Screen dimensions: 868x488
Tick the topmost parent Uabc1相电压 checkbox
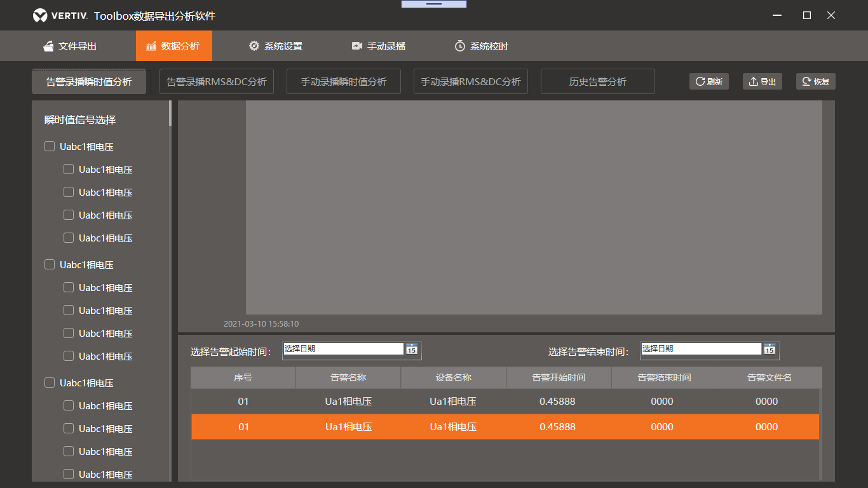tap(50, 146)
